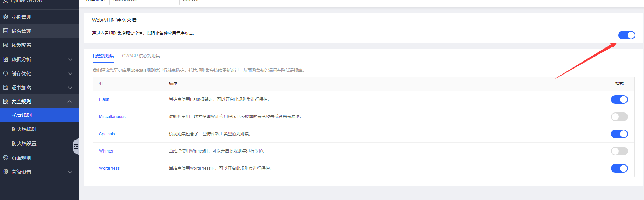Click the Whmcs description text
644x200 pixels.
pos(218,151)
